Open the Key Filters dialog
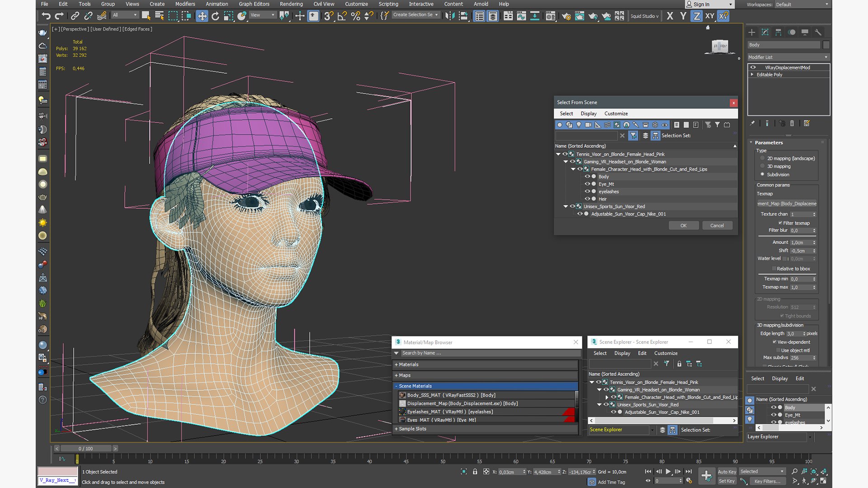Screen dimensions: 868x488 click(x=767, y=481)
